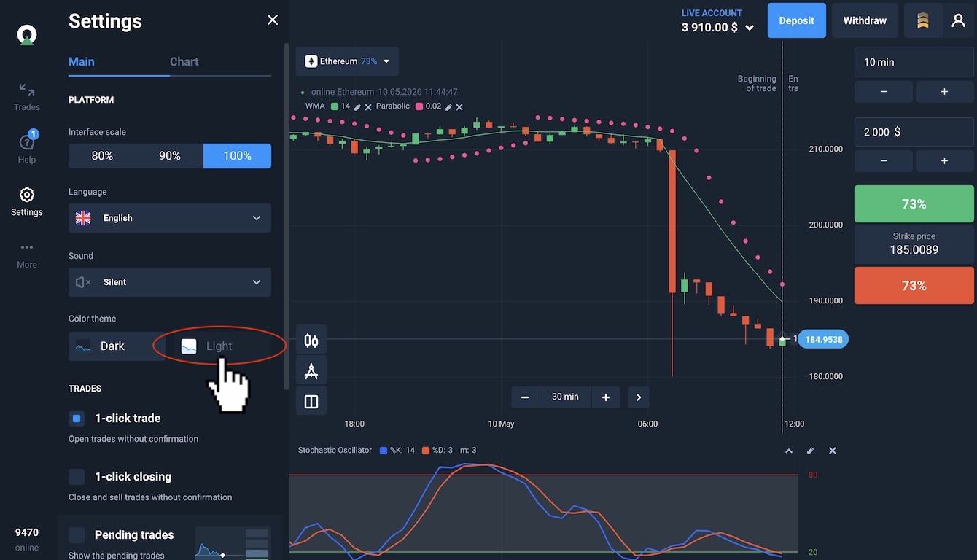
Task: Click the 2 000 $ amount field
Action: 914,132
